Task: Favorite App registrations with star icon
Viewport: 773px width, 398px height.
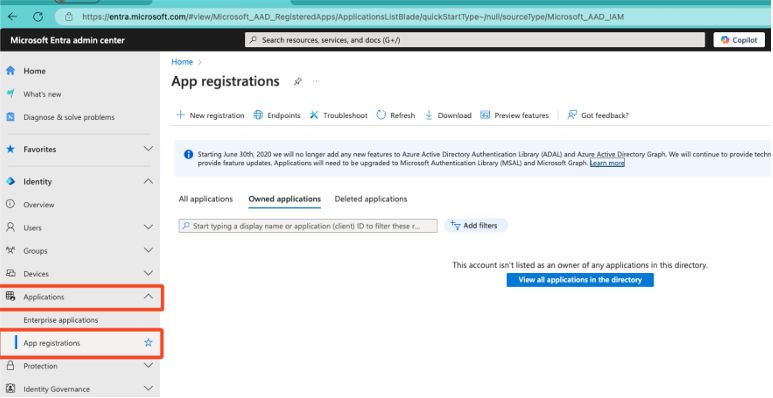Action: pyautogui.click(x=148, y=342)
